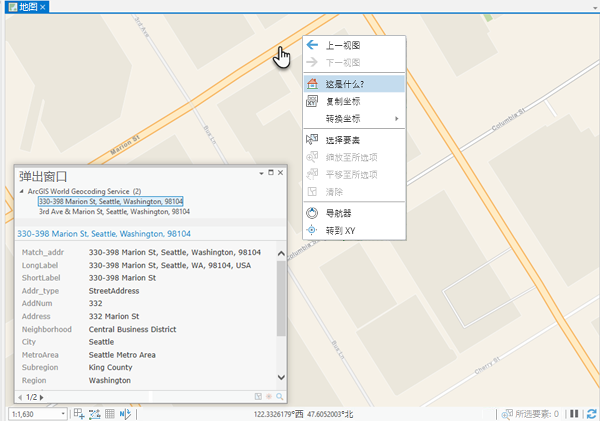Click the 导航器 compass icon
Image resolution: width=600 pixels, height=421 pixels.
[312, 212]
